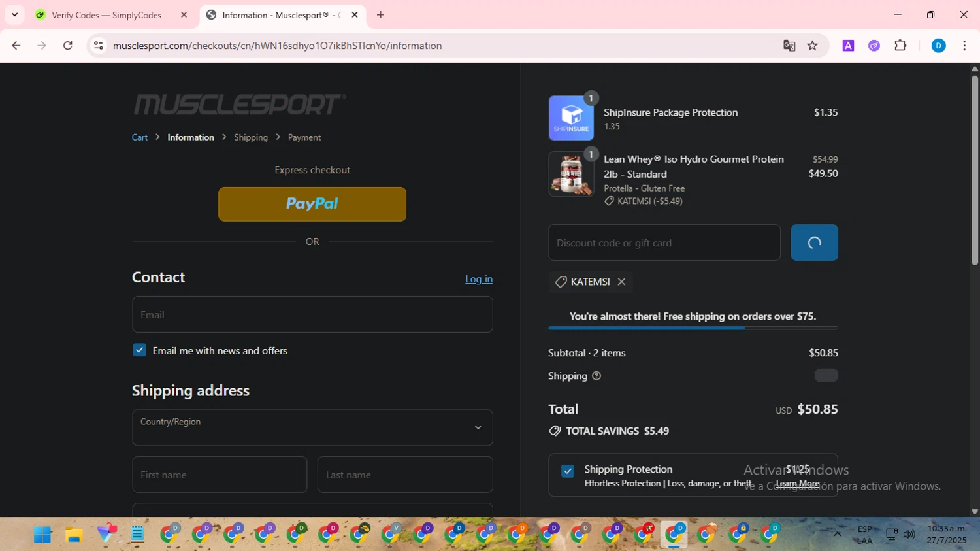
Task: Click the address bar URL
Action: [277, 46]
